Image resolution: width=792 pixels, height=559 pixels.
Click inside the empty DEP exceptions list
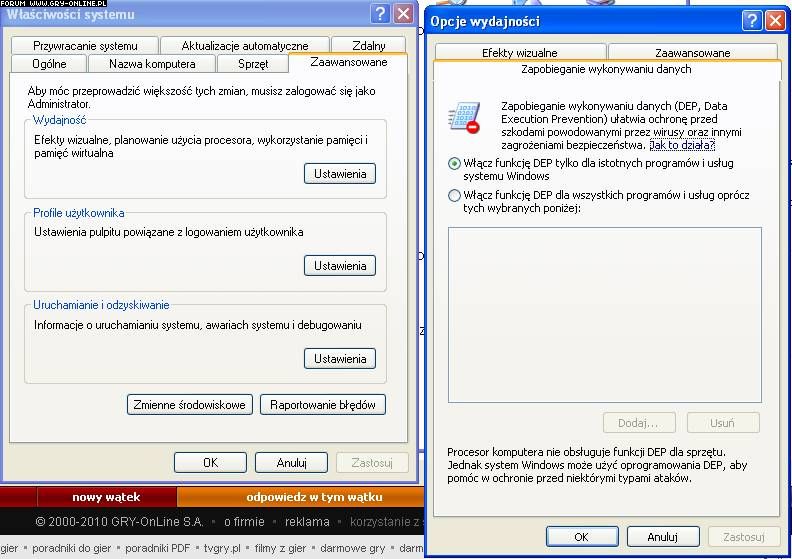[x=604, y=314]
